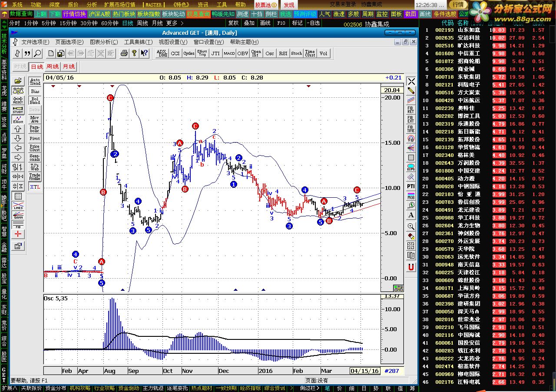Click the RSI indicator button
This screenshot has width=556, height=392.
[283, 53]
